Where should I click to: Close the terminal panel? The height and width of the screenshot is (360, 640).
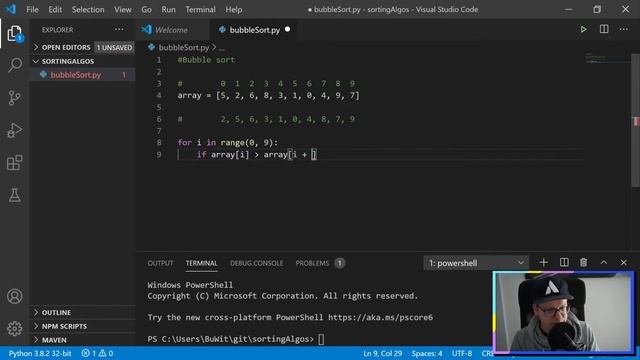point(623,262)
